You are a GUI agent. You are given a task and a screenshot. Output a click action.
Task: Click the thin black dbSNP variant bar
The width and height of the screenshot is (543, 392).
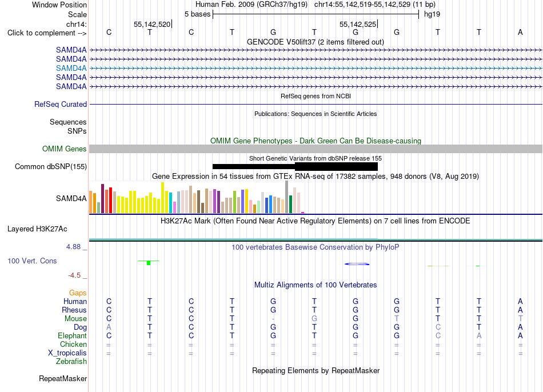click(x=253, y=166)
